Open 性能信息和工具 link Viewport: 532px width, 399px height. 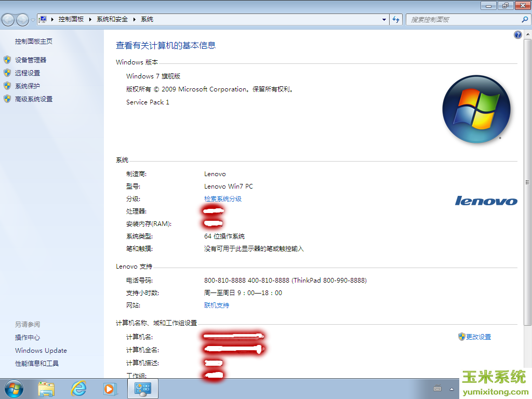click(37, 364)
